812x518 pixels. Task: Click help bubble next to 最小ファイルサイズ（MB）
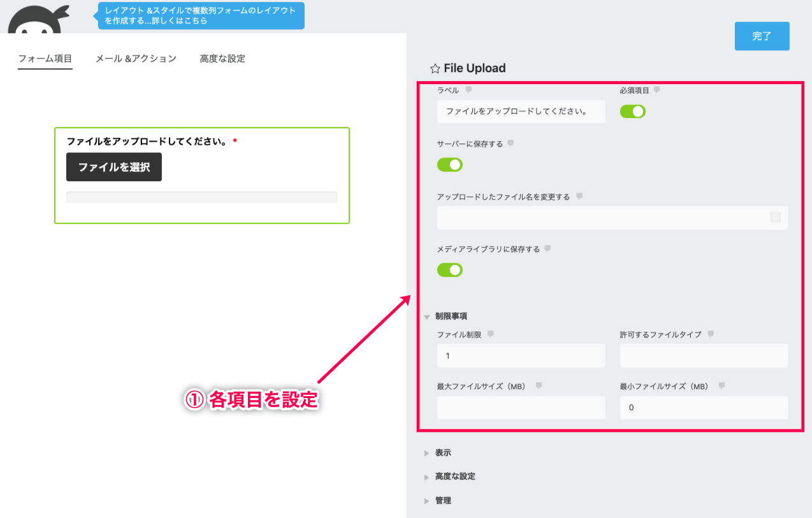tap(722, 386)
